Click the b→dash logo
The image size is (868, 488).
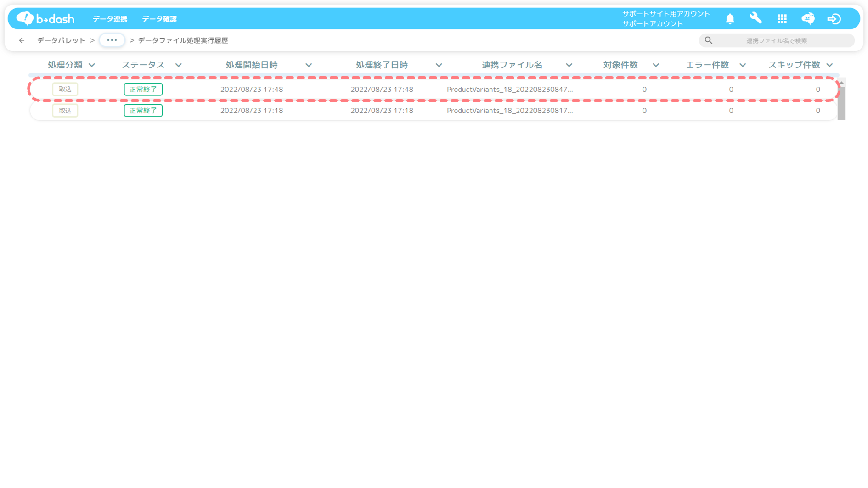point(45,18)
